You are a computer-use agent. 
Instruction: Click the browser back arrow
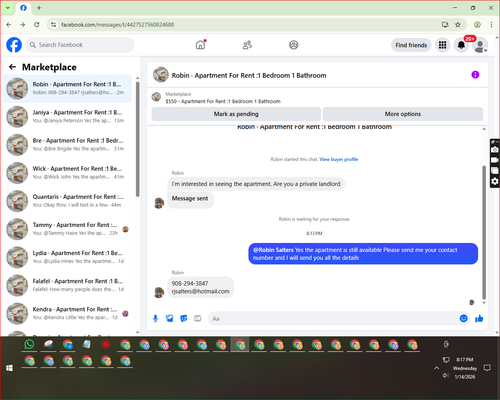point(9,25)
